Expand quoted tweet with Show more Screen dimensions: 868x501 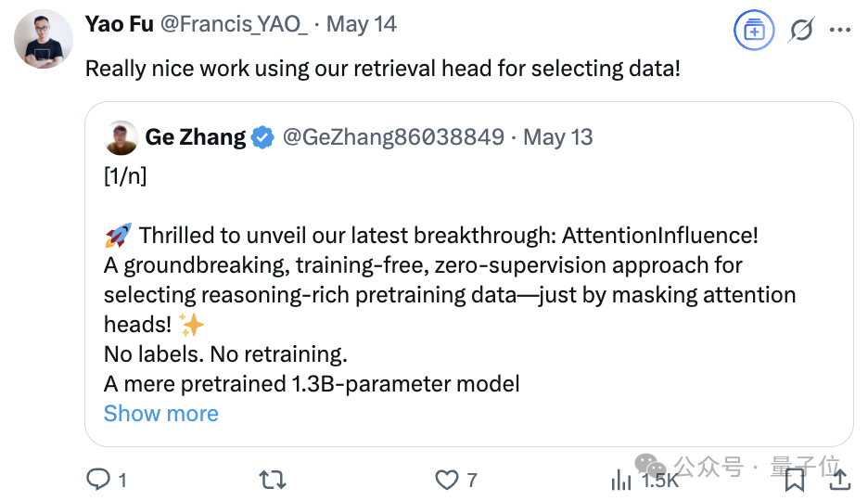pos(161,414)
